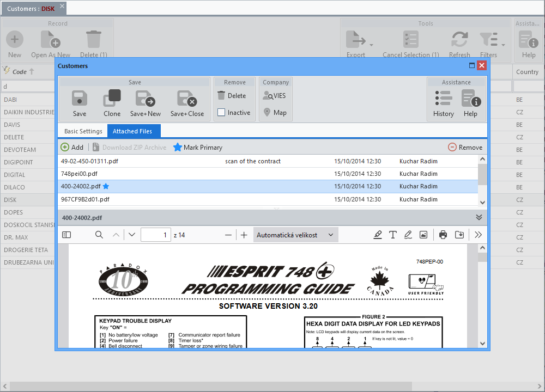Print the PDF using printer icon

tap(443, 235)
